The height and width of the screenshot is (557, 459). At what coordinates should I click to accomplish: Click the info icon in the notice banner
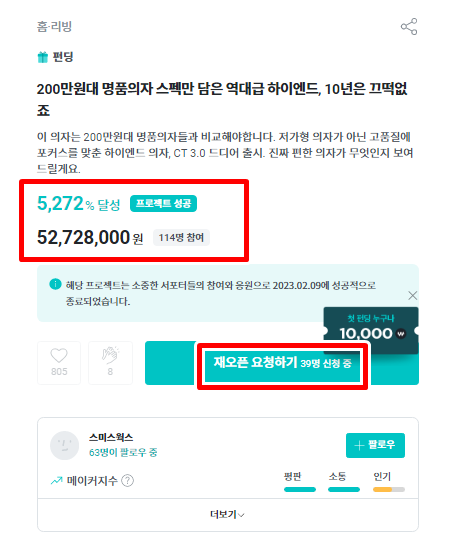(55, 284)
